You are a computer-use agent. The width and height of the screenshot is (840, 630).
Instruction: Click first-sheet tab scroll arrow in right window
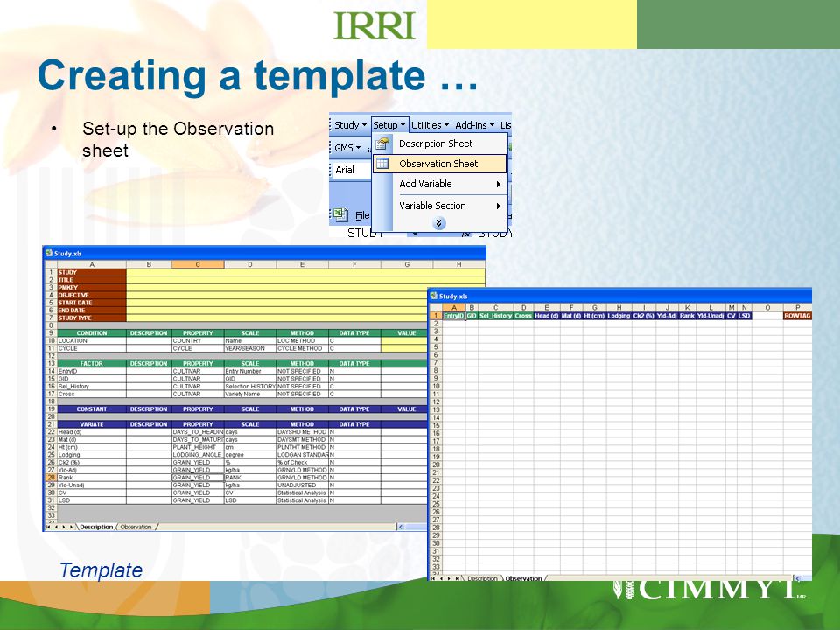point(433,578)
